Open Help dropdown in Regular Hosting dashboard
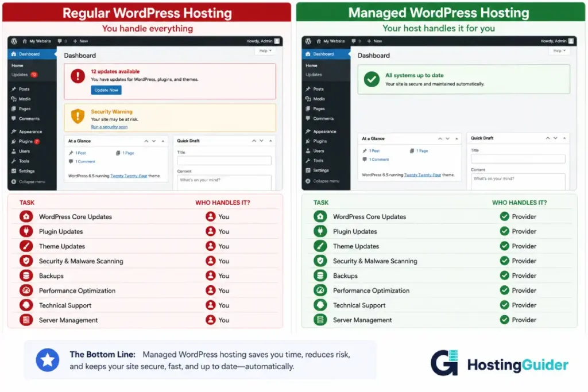Image resolution: width=588 pixels, height=392 pixels. 265,51
